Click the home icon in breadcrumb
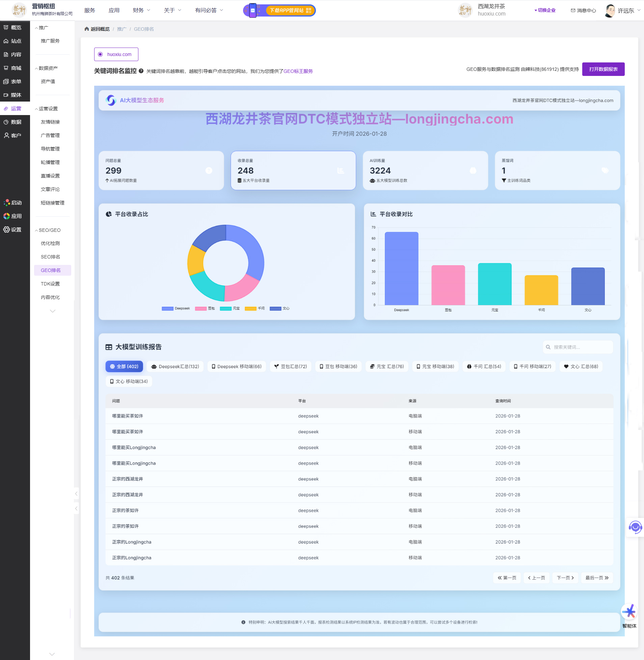This screenshot has height=660, width=644. [87, 29]
